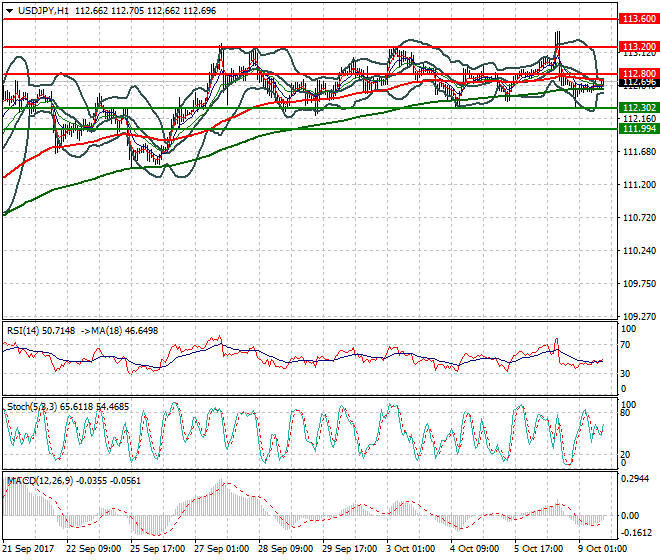Select the 113.600 red resistance level label

(x=639, y=19)
